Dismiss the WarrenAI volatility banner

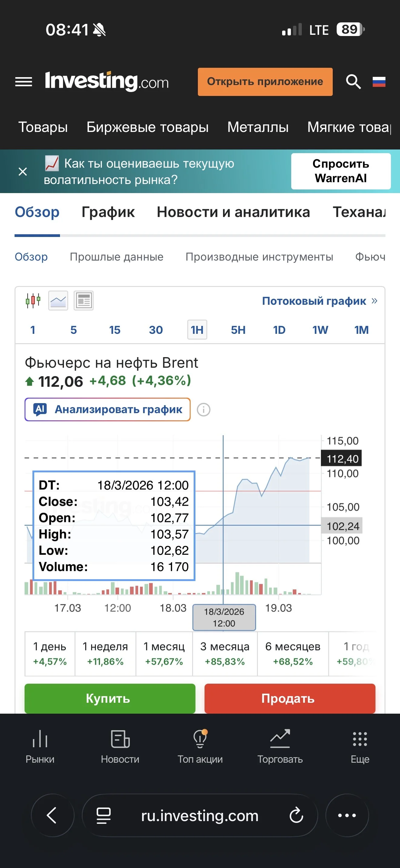23,172
